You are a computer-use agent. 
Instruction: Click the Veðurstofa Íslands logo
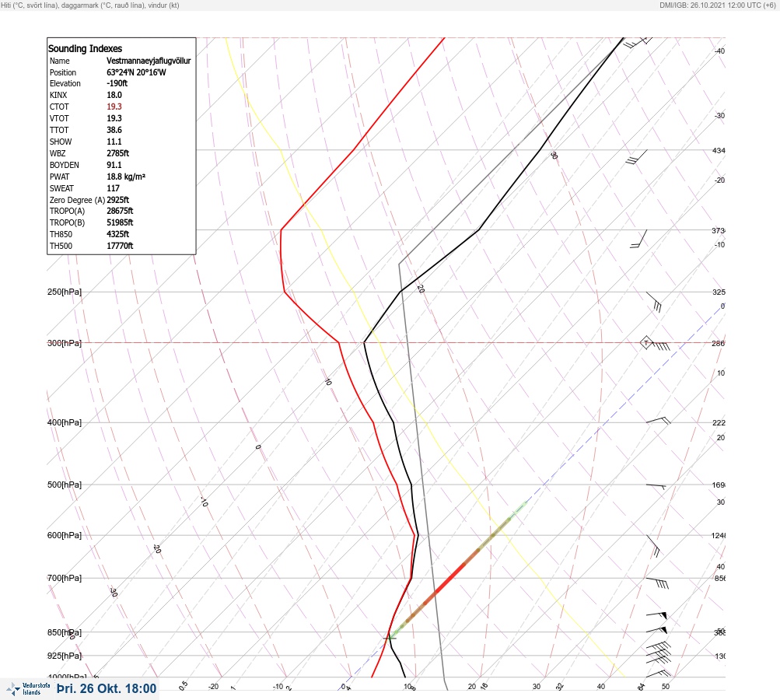point(28,689)
